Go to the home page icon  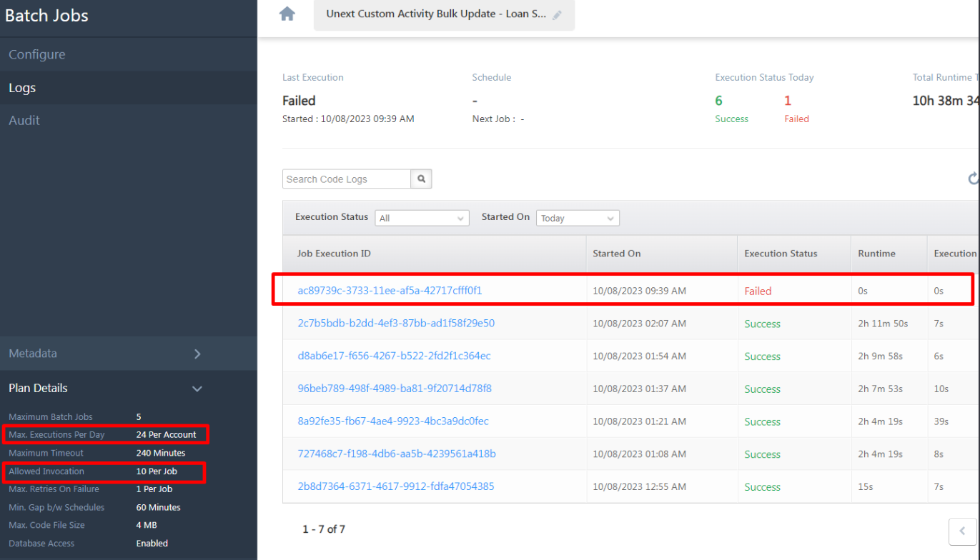[x=287, y=14]
